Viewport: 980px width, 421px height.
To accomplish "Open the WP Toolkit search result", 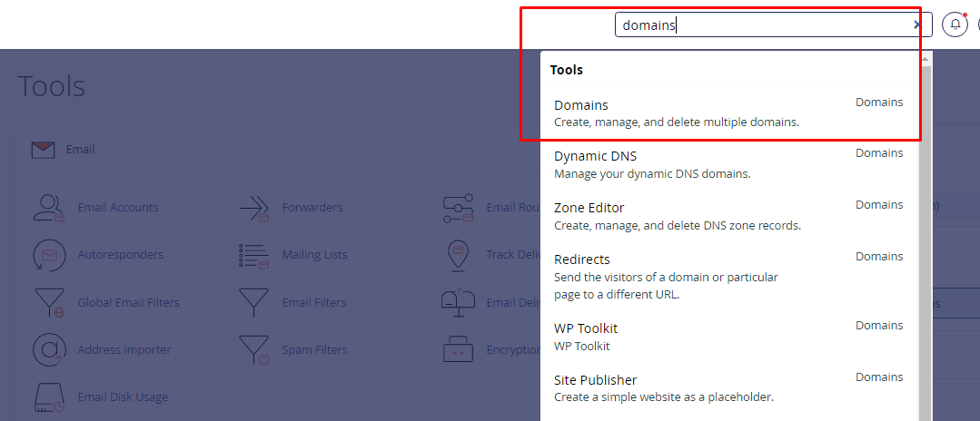I will pos(728,337).
